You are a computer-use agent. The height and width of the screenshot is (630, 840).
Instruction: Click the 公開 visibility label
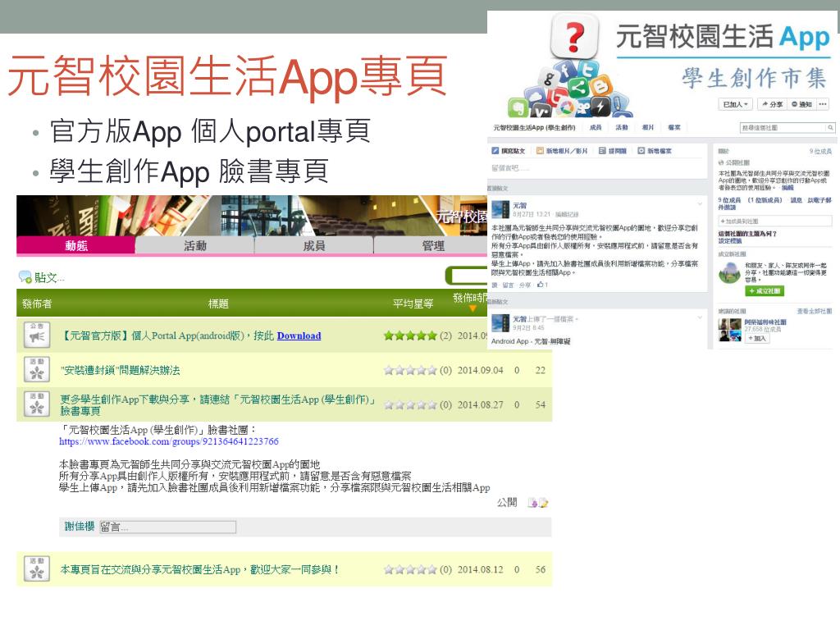click(x=507, y=503)
